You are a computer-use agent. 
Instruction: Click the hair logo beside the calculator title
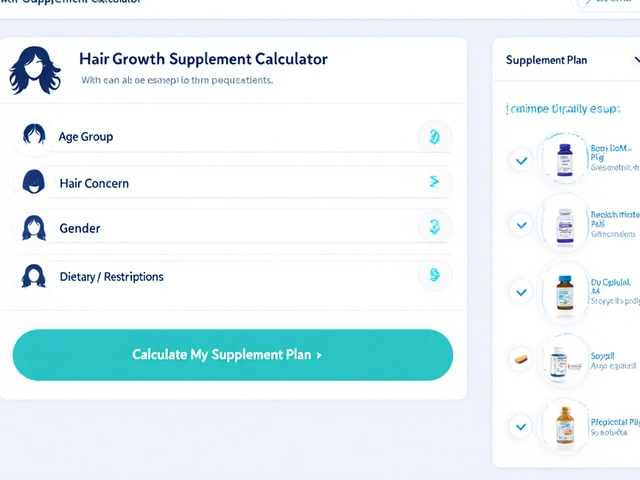(x=35, y=70)
